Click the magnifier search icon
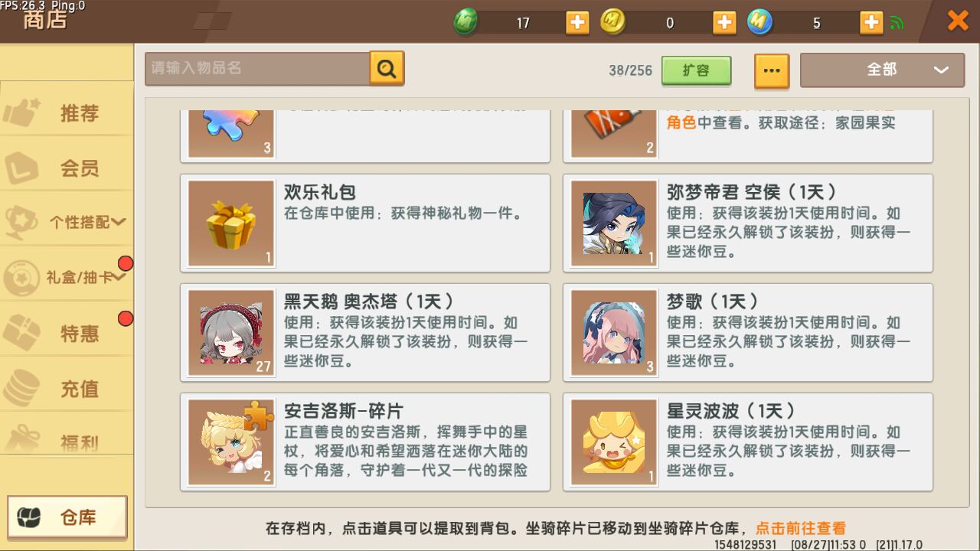Viewport: 980px width, 551px height. (387, 69)
